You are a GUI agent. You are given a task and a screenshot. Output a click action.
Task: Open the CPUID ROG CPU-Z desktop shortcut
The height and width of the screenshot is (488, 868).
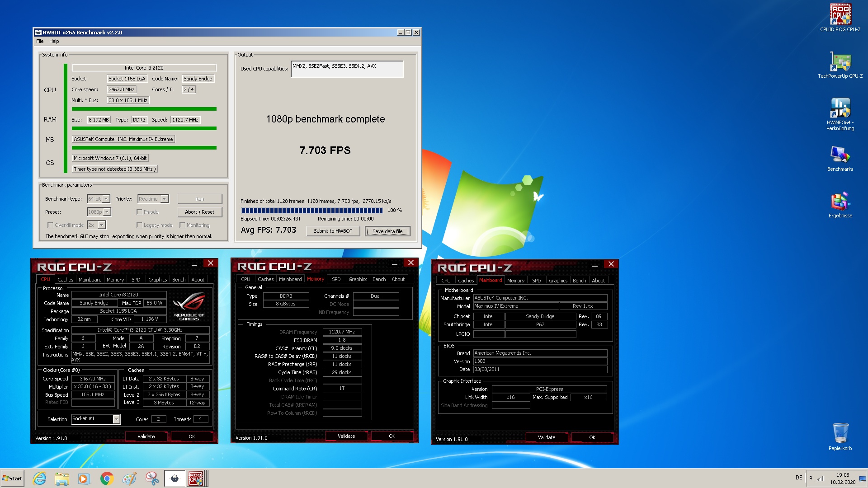click(840, 18)
